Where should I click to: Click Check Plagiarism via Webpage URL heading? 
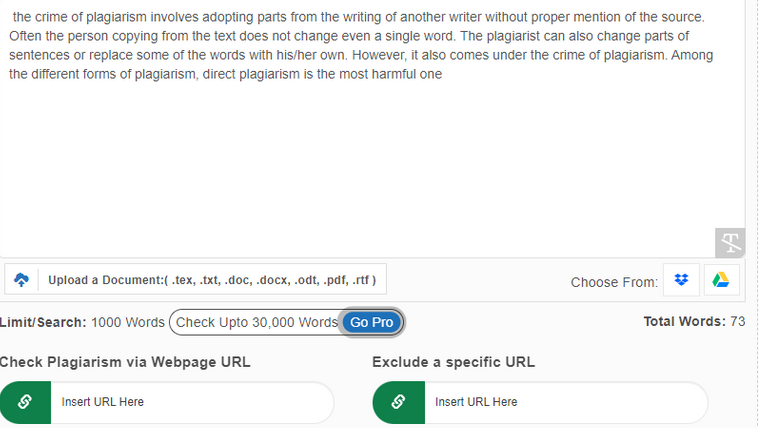click(x=125, y=362)
